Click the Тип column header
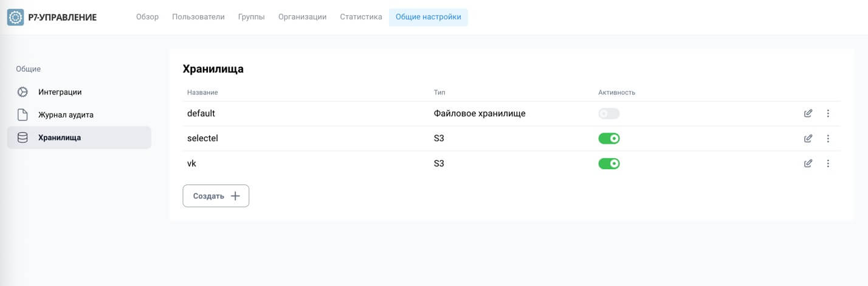868x286 pixels. click(x=439, y=92)
